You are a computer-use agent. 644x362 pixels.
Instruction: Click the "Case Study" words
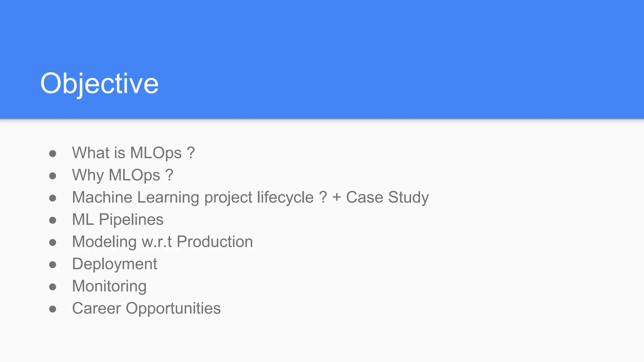click(387, 198)
